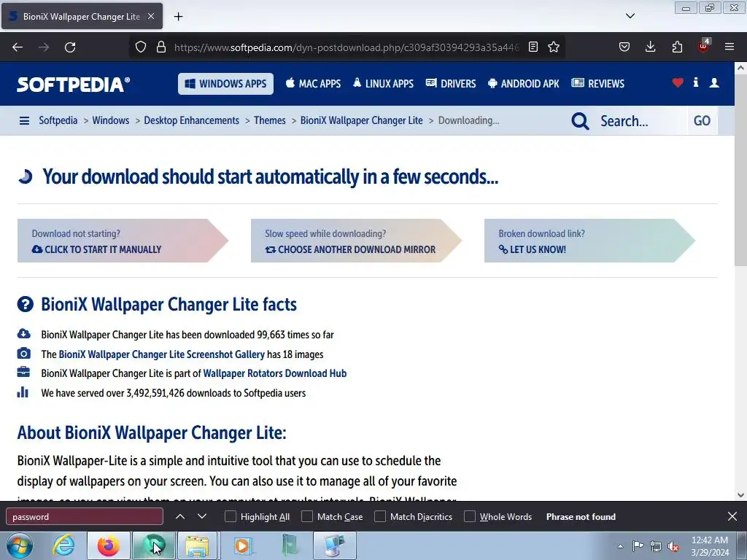Screen dimensions: 747x560
Task: Switch to Firefox in the taskbar
Action: pyautogui.click(x=109, y=545)
